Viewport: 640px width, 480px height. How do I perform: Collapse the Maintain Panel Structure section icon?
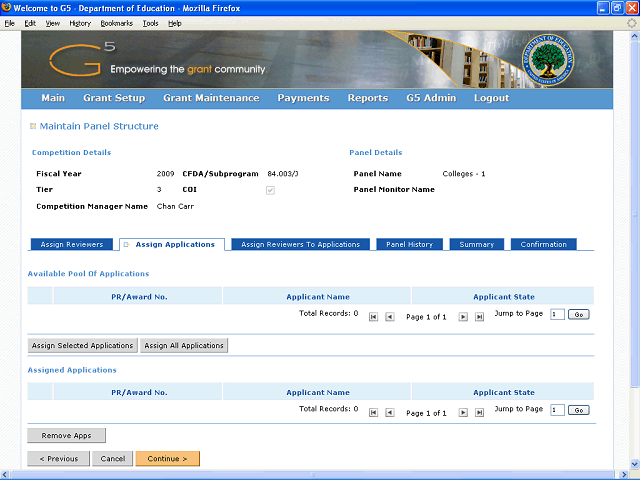[x=33, y=126]
